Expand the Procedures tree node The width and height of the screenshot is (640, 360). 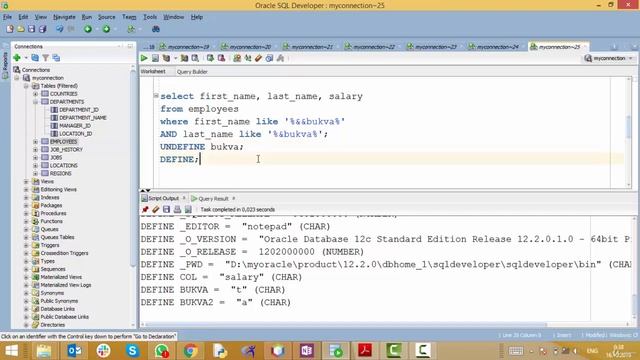pos(26,213)
